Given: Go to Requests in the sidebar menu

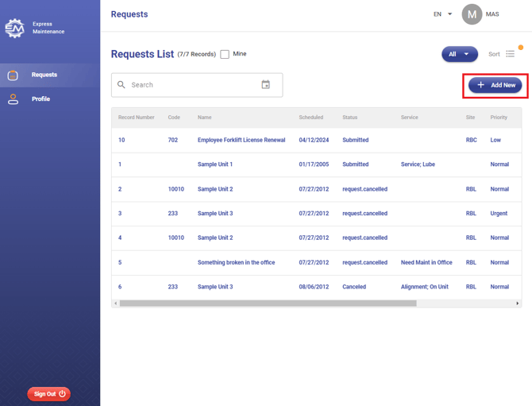Looking at the screenshot, I should [x=44, y=75].
